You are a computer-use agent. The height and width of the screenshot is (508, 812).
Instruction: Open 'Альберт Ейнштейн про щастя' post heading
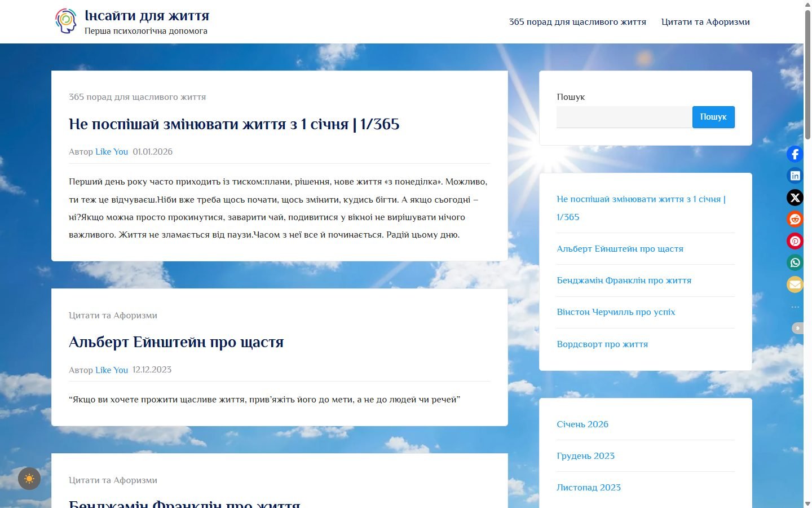[x=176, y=342]
